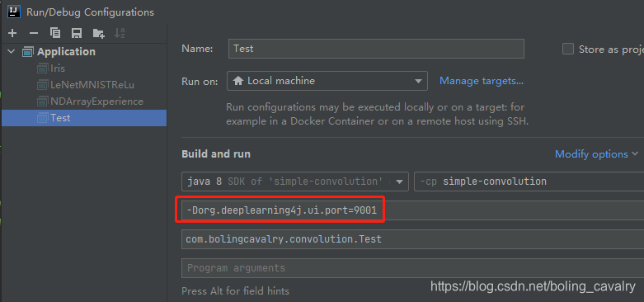This screenshot has width=644, height=302.
Task: Click the IntelliJ IDEA logo in the title bar
Action: (13, 11)
